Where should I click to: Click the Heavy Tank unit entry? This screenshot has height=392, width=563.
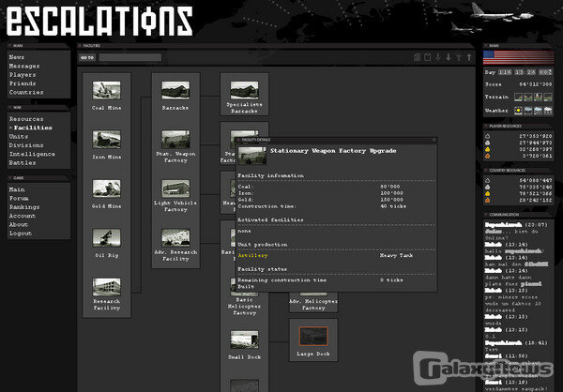coord(396,255)
